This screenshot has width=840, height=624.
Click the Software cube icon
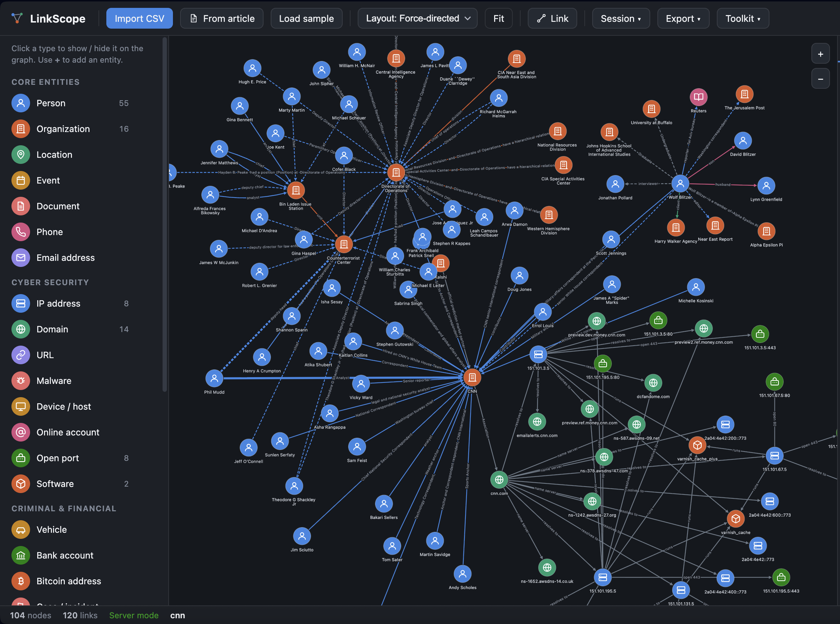(21, 483)
